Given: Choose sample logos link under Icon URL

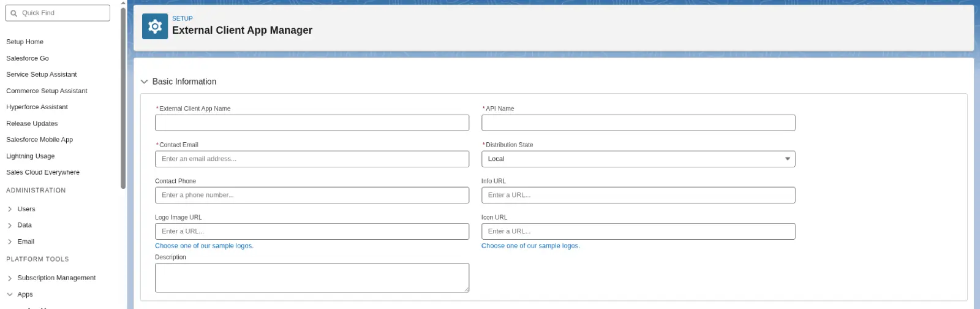Looking at the screenshot, I should tap(530, 246).
